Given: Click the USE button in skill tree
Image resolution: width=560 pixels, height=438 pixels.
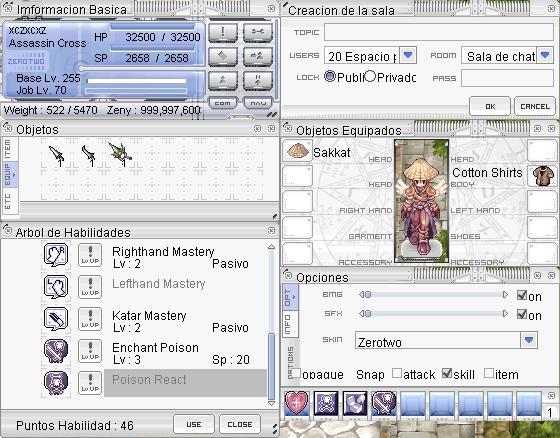Looking at the screenshot, I should [x=194, y=424].
